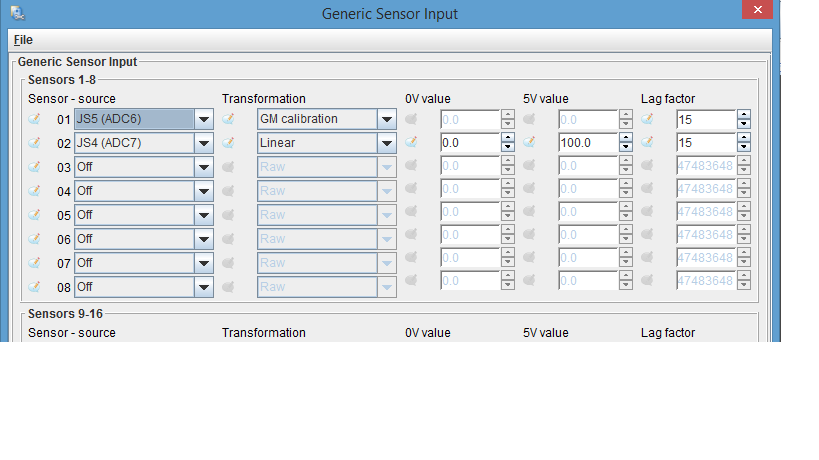Click sensor 02 lag factor input field
819x460 pixels.
point(705,143)
